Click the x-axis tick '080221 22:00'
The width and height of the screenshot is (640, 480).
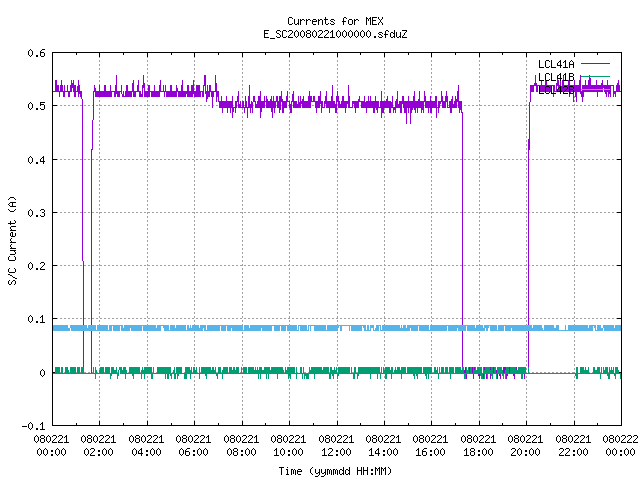(573, 446)
